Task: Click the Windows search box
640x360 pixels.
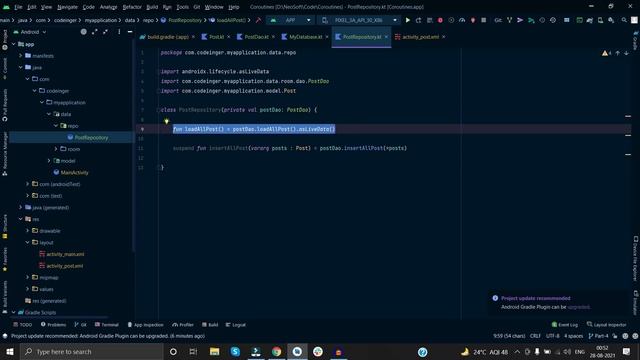Action: [x=92, y=351]
